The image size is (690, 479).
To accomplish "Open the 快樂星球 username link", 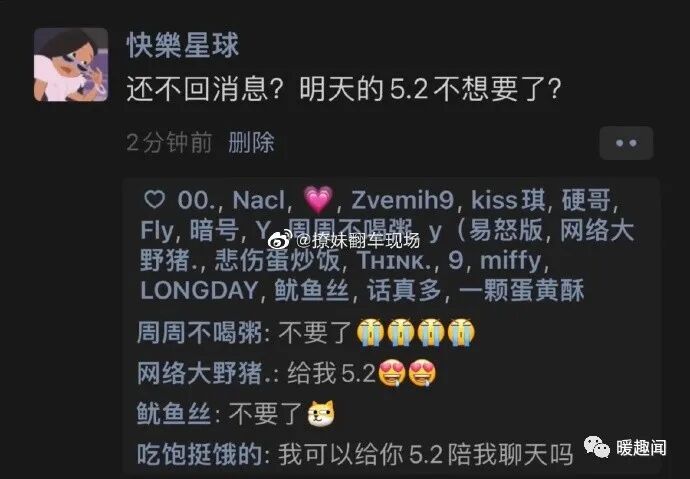I will tap(183, 45).
